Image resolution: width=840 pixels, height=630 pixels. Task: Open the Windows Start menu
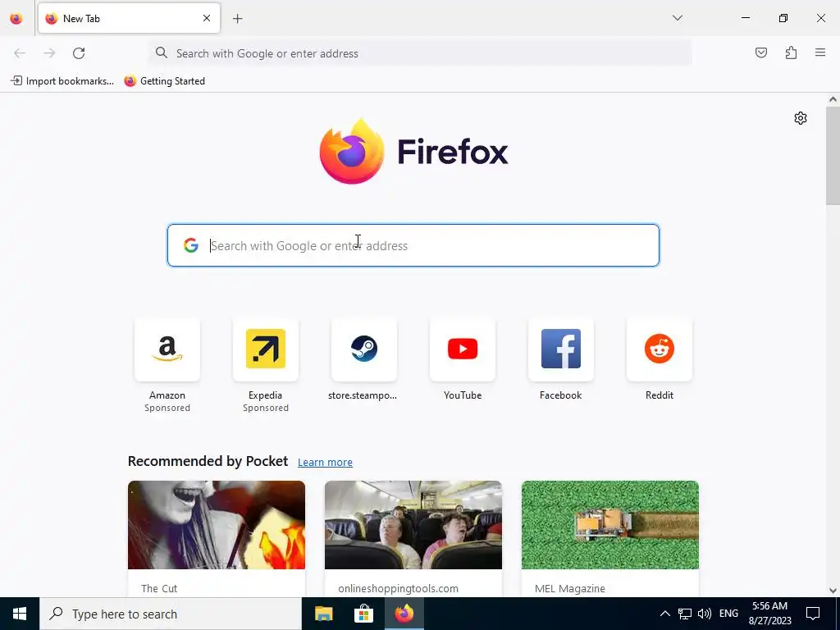click(x=20, y=614)
